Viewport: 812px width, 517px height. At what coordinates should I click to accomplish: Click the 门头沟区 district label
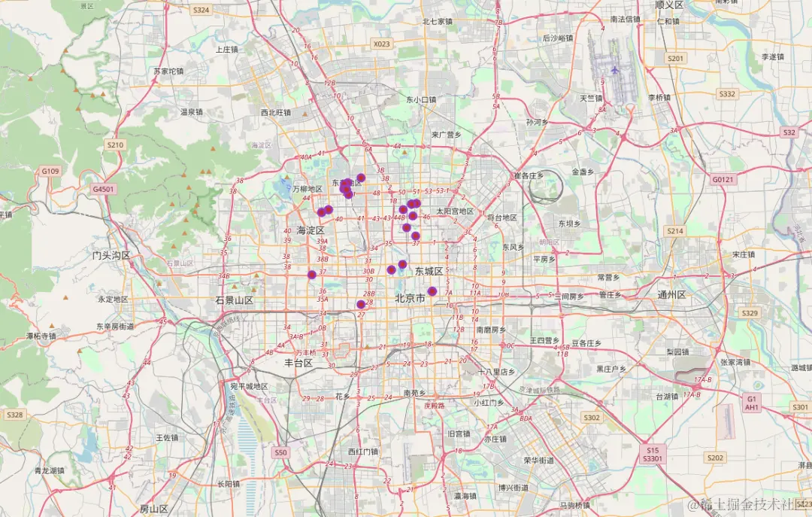pyautogui.click(x=111, y=255)
